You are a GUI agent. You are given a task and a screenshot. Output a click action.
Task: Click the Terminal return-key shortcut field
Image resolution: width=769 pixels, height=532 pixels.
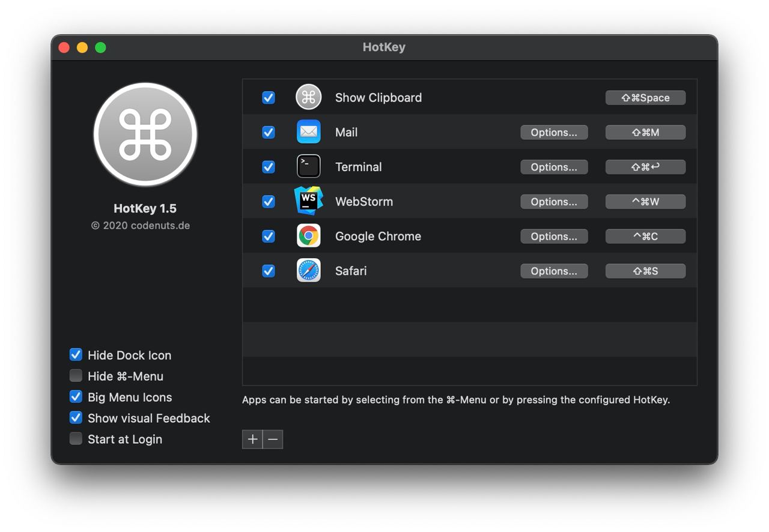pyautogui.click(x=645, y=167)
